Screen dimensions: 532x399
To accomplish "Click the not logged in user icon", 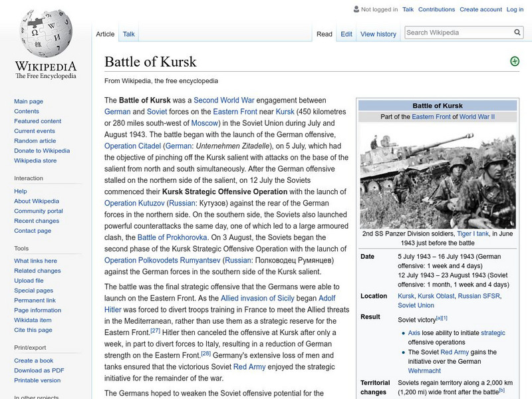I will tap(356, 9).
